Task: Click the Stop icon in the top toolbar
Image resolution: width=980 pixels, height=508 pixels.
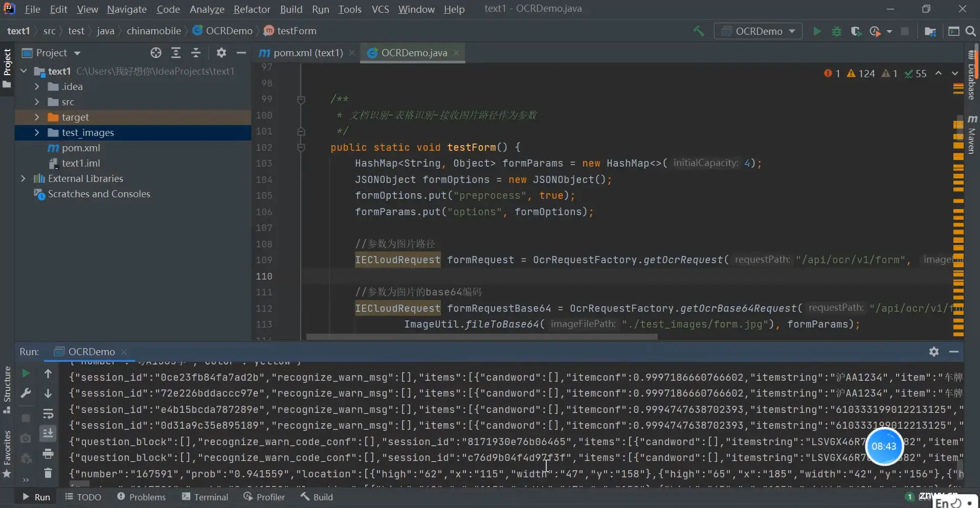Action: [x=905, y=31]
